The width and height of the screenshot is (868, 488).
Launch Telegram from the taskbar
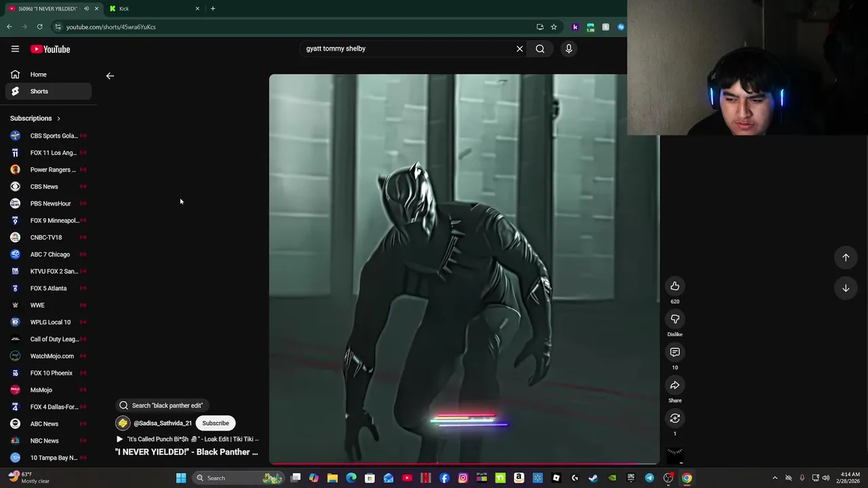pyautogui.click(x=650, y=478)
